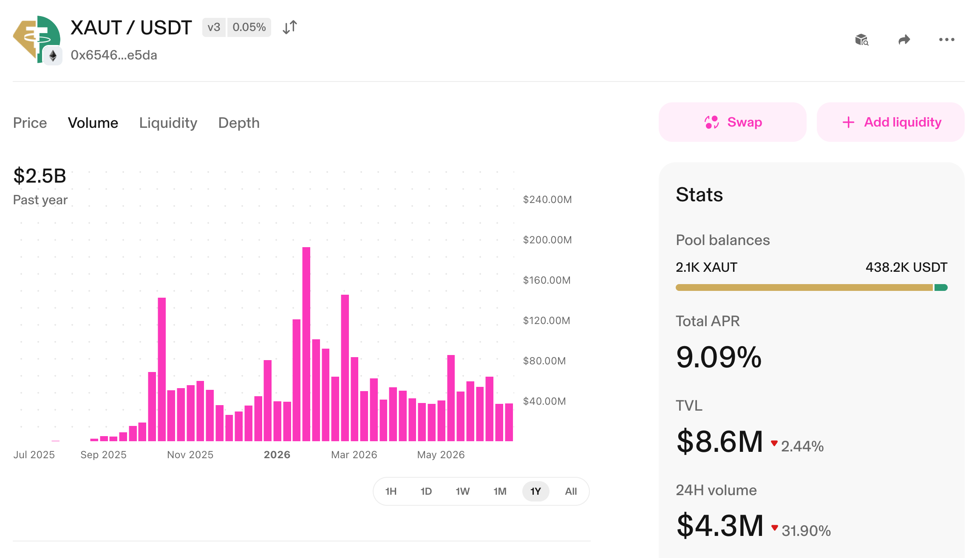Click the v3 version badge
The width and height of the screenshot is (980, 558).
point(214,28)
